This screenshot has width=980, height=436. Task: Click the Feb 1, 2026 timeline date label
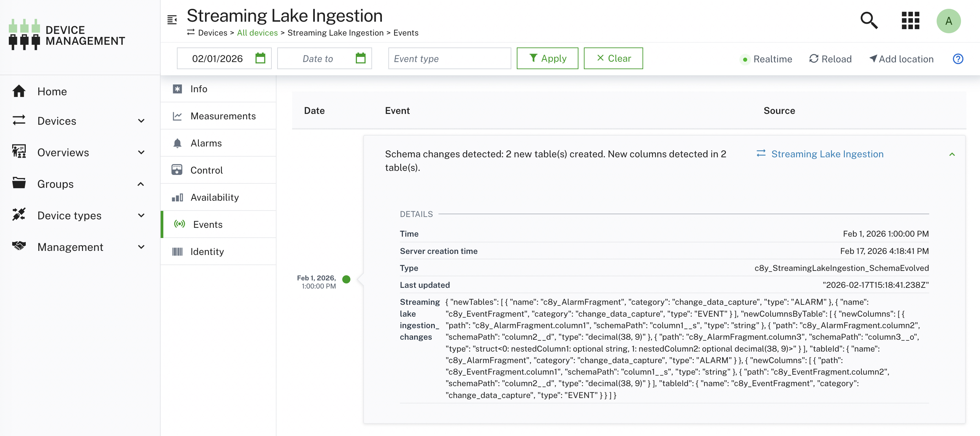(316, 282)
